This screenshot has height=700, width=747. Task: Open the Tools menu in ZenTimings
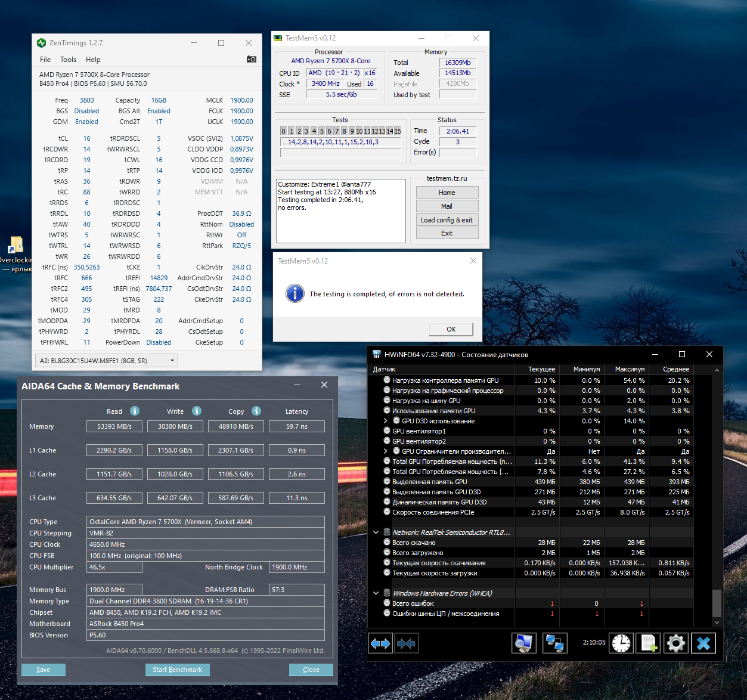point(68,60)
